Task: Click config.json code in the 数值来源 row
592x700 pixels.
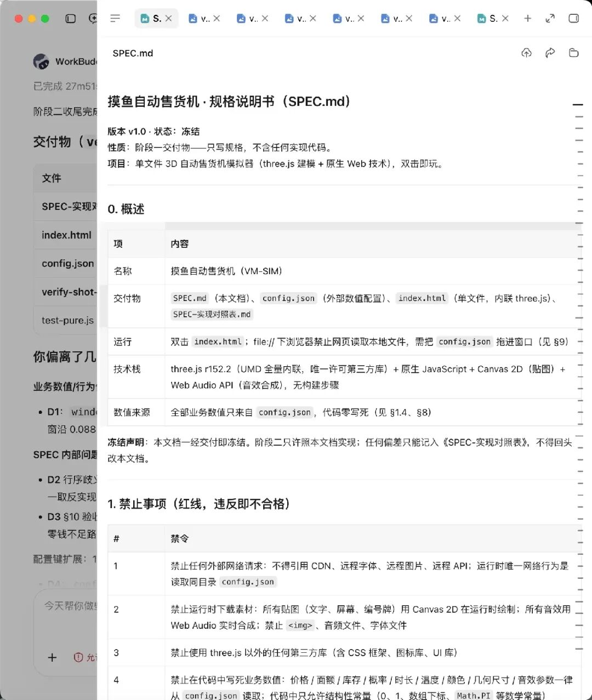Action: point(284,412)
